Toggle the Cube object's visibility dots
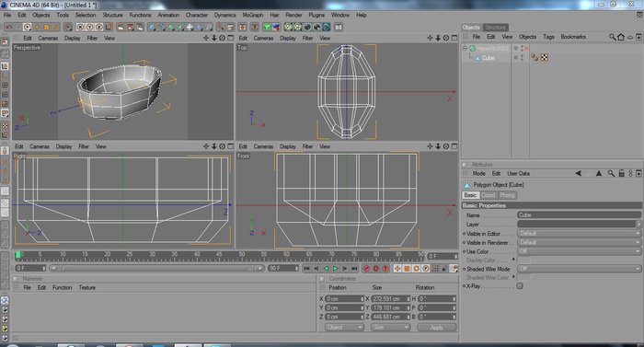Image resolution: width=644 pixels, height=347 pixels. coord(522,58)
